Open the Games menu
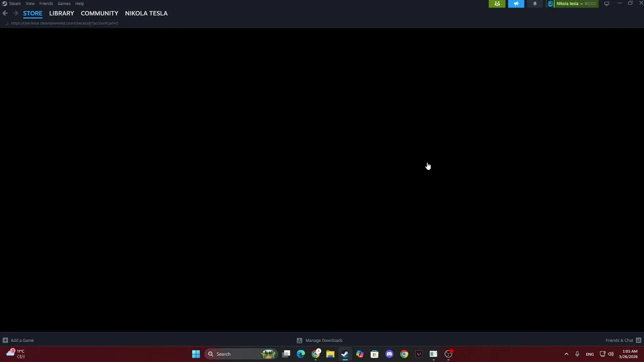The image size is (644, 362). click(x=64, y=4)
